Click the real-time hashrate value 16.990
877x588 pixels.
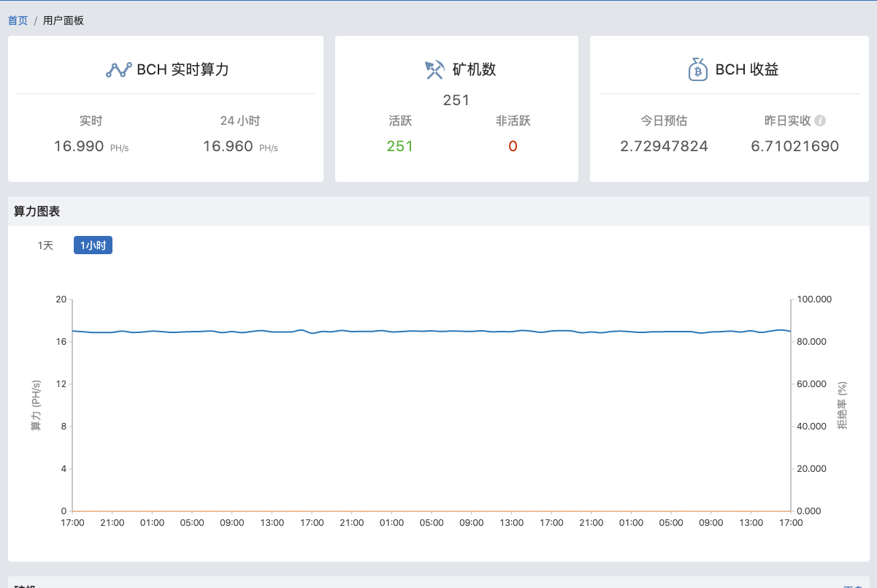(79, 146)
